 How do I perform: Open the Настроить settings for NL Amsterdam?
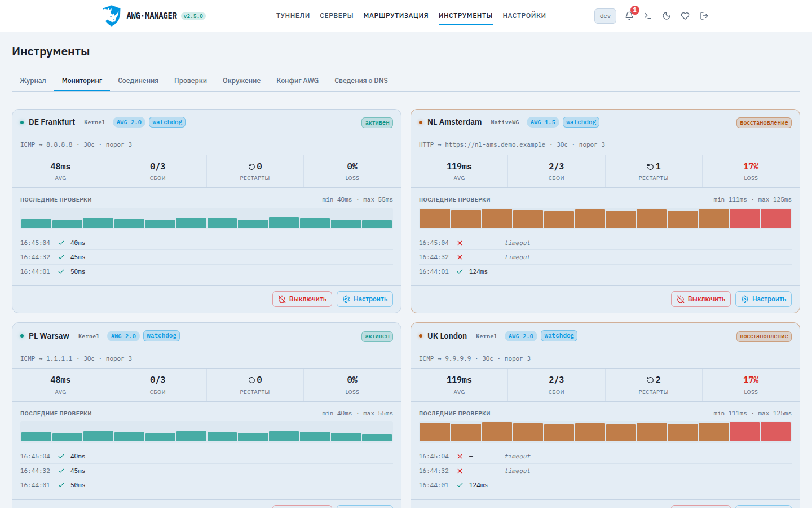pos(764,299)
